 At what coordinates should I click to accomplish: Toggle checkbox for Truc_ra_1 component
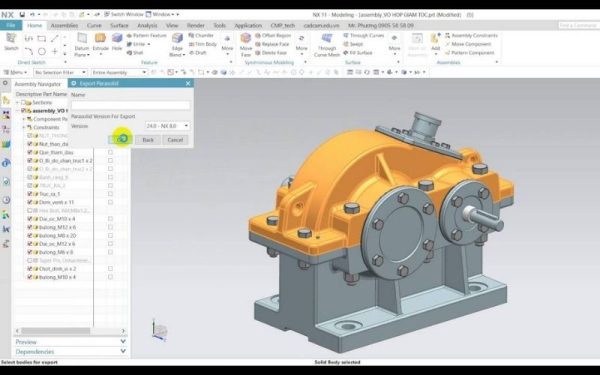[x=29, y=194]
